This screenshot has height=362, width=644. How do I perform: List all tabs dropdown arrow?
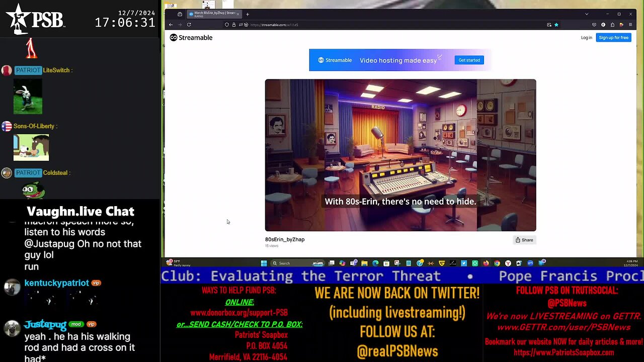point(586,14)
